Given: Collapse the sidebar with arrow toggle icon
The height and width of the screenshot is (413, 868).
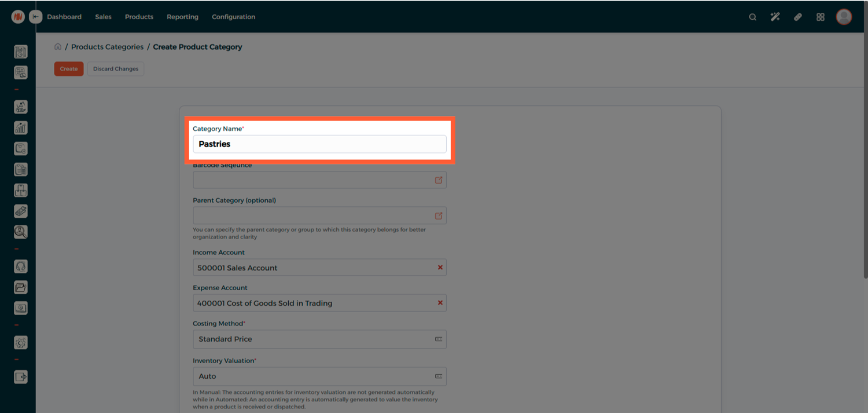Looking at the screenshot, I should pos(36,17).
